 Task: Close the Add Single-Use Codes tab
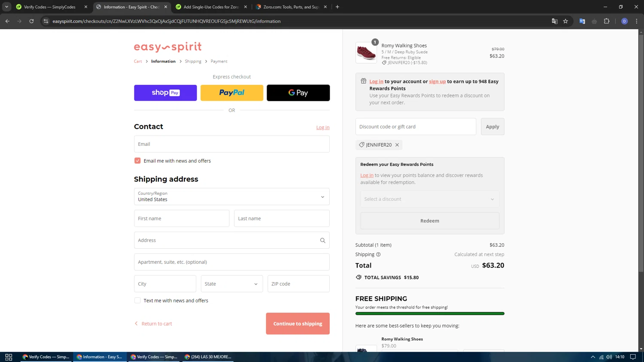246,7
